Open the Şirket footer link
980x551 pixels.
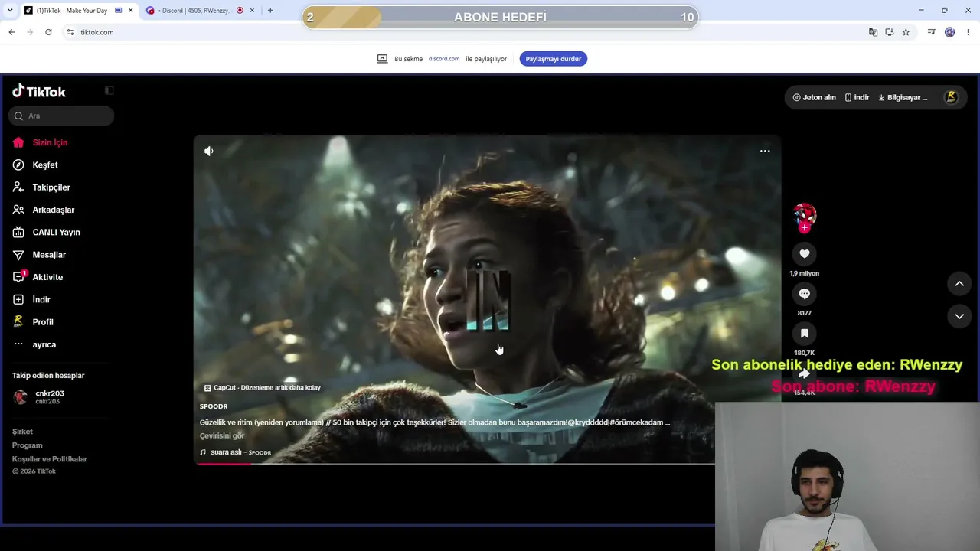tap(22, 432)
